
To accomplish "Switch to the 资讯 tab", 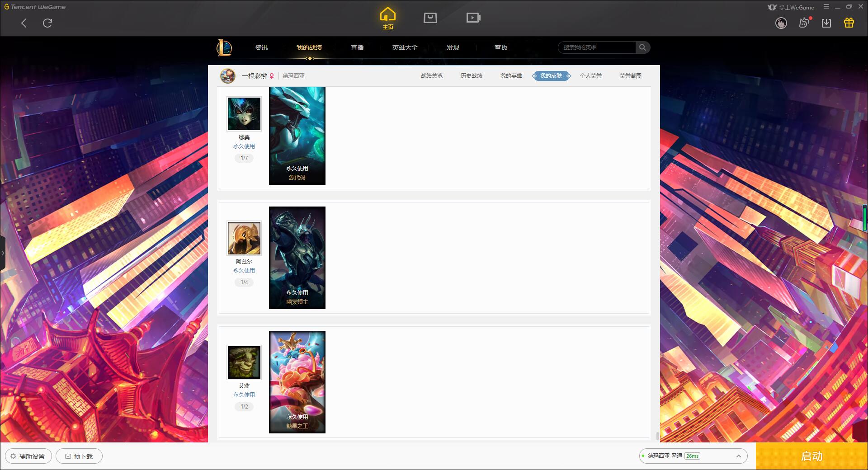I will (x=261, y=47).
